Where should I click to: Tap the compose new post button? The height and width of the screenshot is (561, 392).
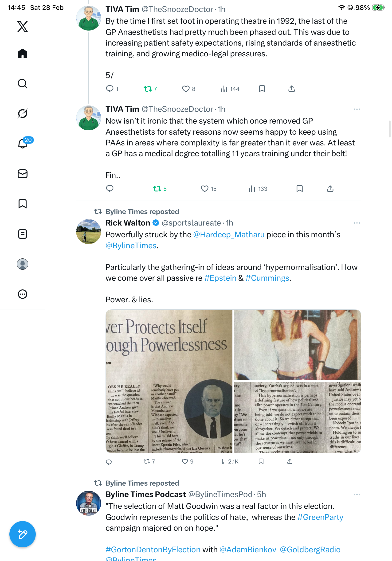(23, 534)
